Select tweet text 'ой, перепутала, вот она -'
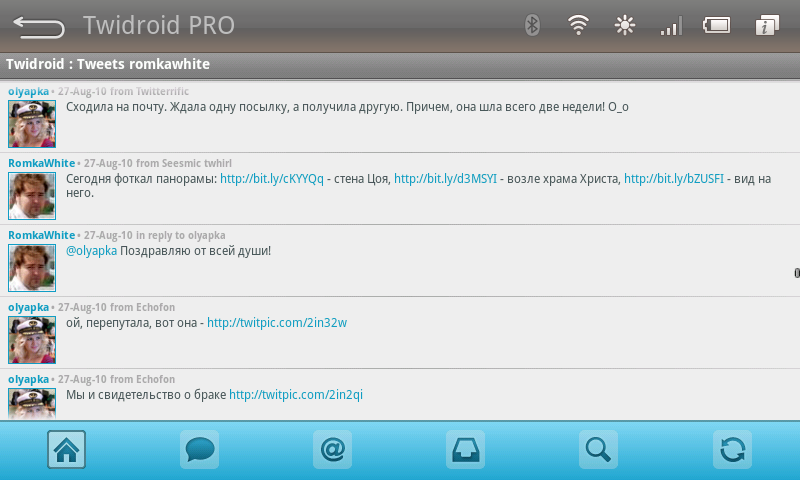Screen dimensions: 800x480 point(135,323)
